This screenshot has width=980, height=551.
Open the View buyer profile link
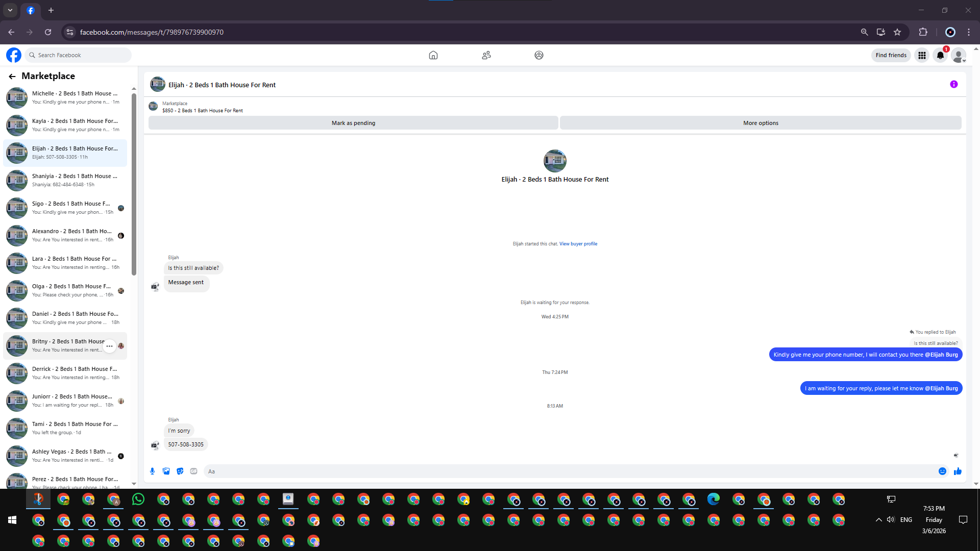click(578, 244)
